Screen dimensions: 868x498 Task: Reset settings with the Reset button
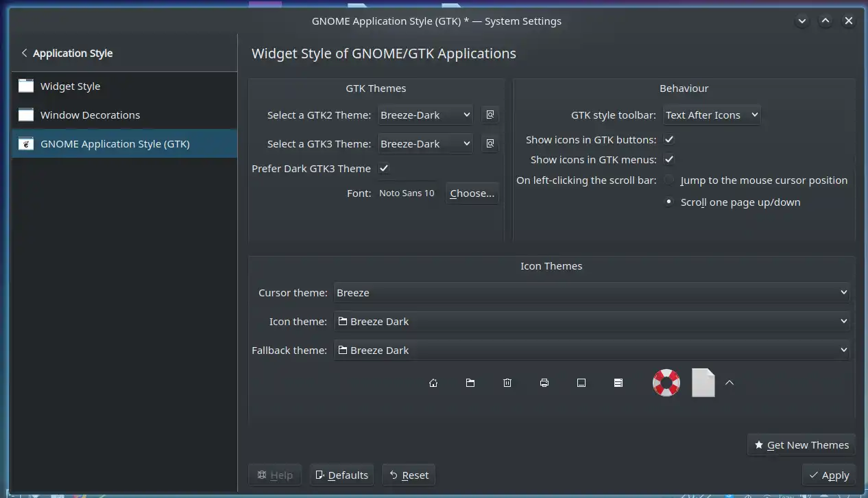pyautogui.click(x=409, y=475)
